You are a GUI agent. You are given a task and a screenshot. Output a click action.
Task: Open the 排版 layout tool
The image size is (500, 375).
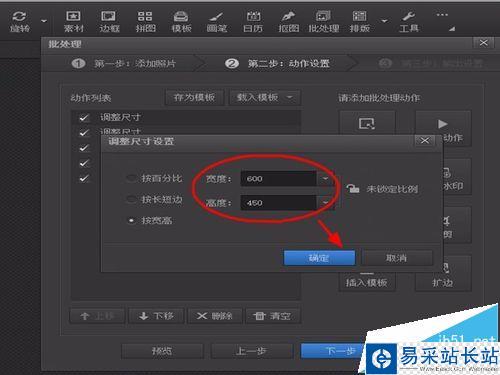click(x=360, y=22)
